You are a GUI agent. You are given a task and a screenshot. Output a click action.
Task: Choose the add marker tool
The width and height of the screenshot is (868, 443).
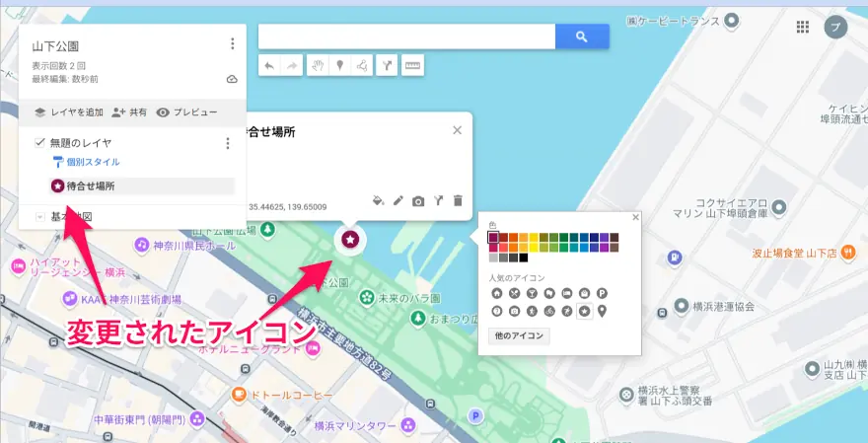click(340, 65)
